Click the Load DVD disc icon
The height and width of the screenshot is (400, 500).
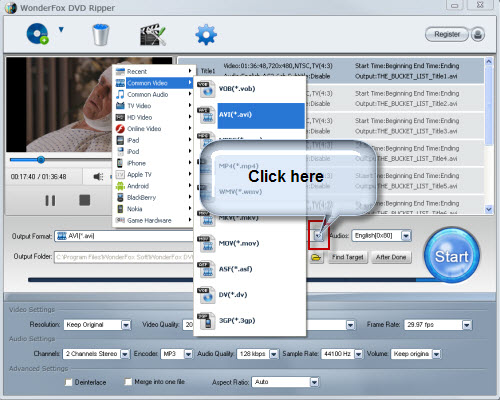click(37, 34)
